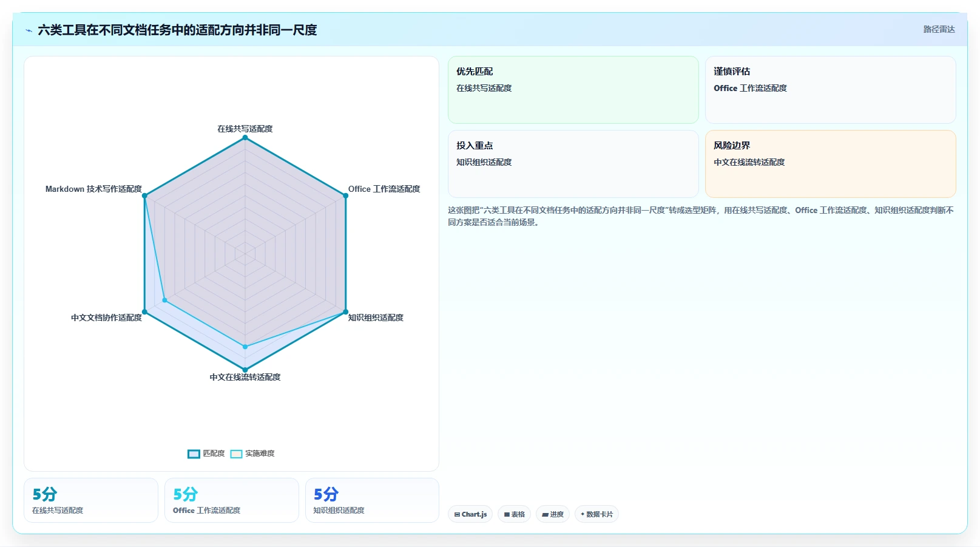Click the 数据卡片 tag

point(596,514)
